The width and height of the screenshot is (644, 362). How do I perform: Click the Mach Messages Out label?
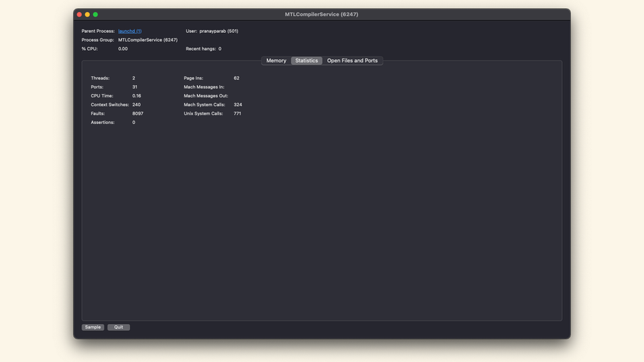tap(206, 96)
